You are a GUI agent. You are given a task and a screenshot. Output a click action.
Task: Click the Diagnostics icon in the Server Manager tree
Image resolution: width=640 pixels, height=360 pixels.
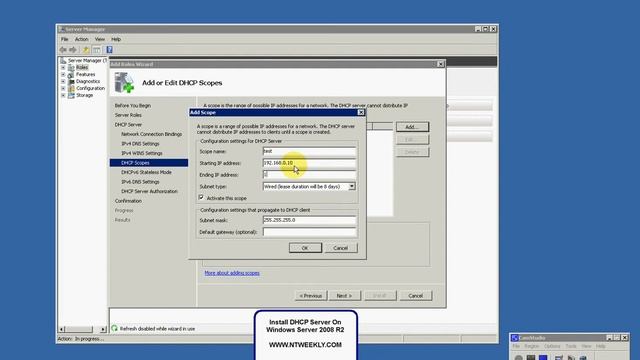pyautogui.click(x=71, y=82)
